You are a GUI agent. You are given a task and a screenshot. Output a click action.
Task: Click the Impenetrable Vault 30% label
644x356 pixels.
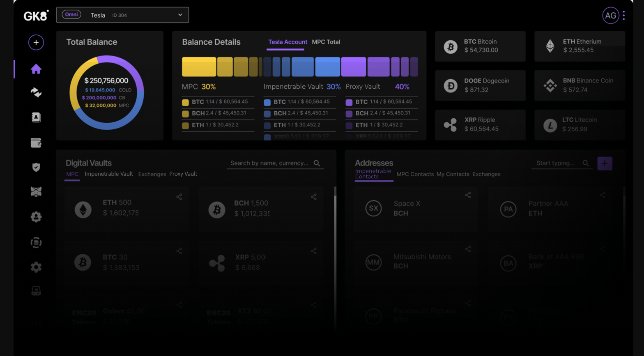302,87
